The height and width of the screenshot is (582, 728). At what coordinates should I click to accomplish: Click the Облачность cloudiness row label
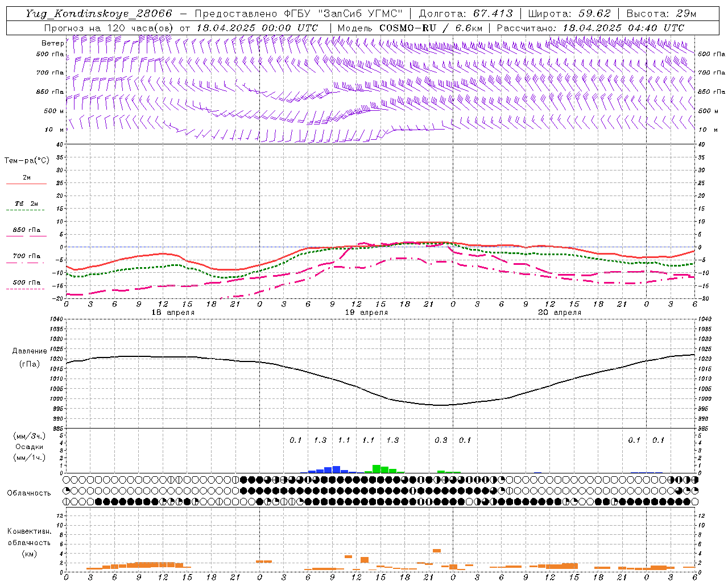coord(29,493)
